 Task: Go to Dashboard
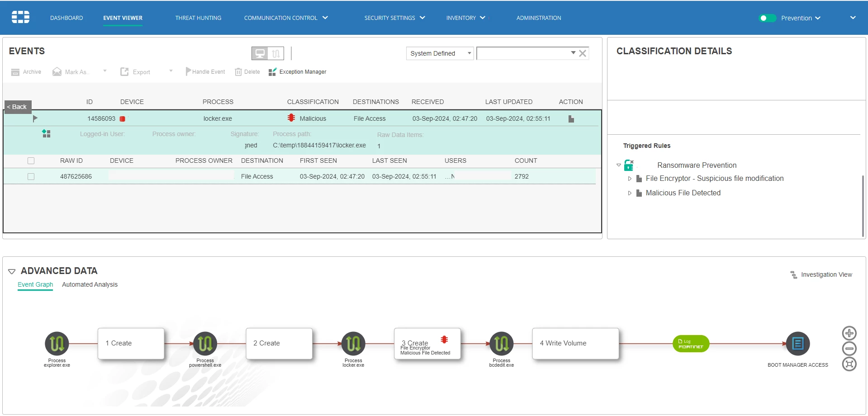point(66,18)
